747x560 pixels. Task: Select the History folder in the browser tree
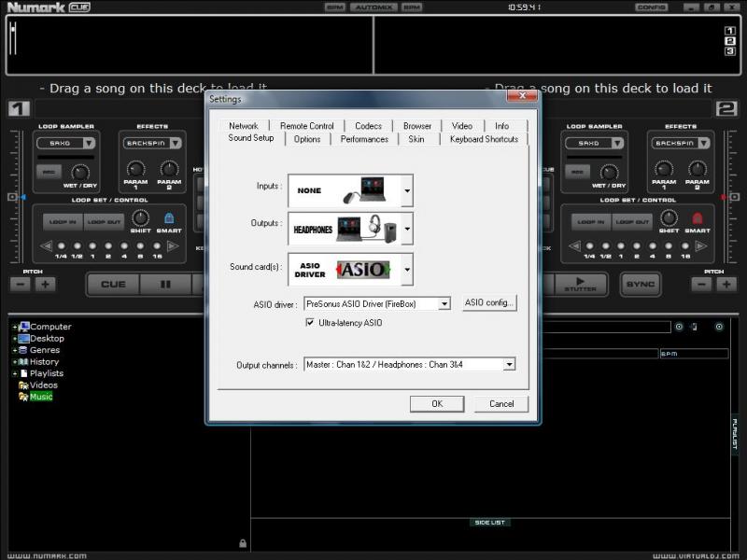(x=44, y=361)
